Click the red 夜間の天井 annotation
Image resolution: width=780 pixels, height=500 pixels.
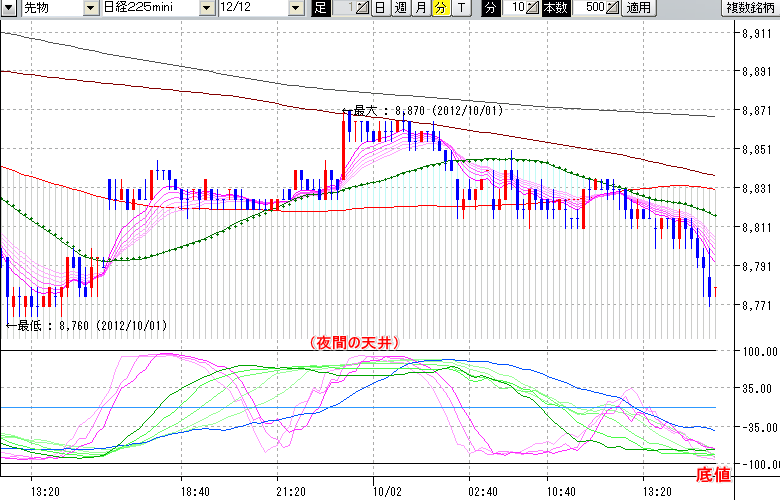pyautogui.click(x=355, y=342)
